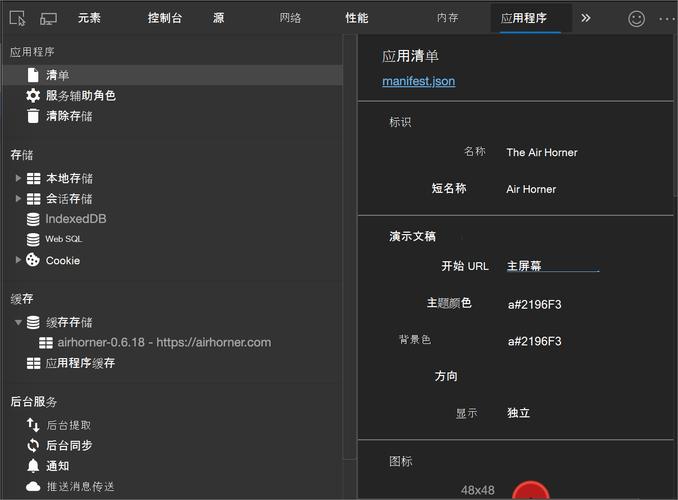Expand the 会话存储 tree node

click(x=18, y=199)
